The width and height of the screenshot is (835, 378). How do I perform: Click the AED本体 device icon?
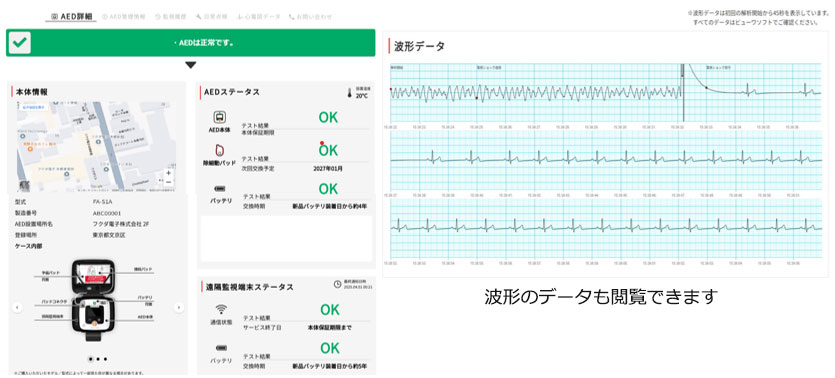pos(218,117)
